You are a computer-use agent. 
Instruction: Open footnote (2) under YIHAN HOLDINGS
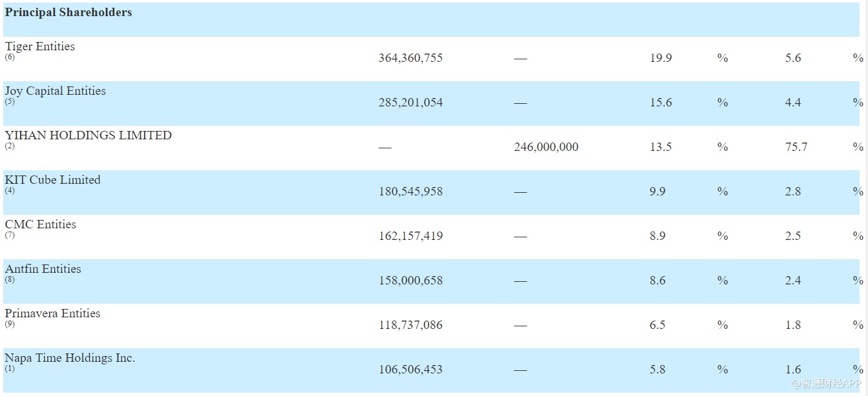pos(10,146)
